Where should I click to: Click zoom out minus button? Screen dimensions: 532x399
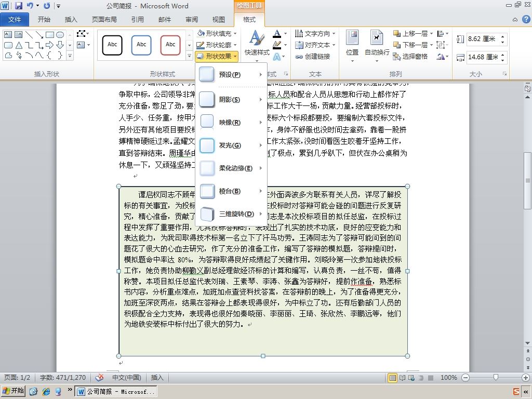tap(465, 378)
